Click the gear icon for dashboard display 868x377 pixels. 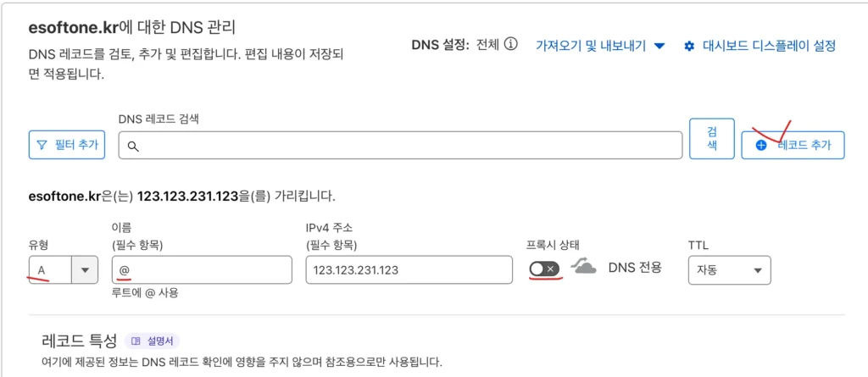click(689, 46)
